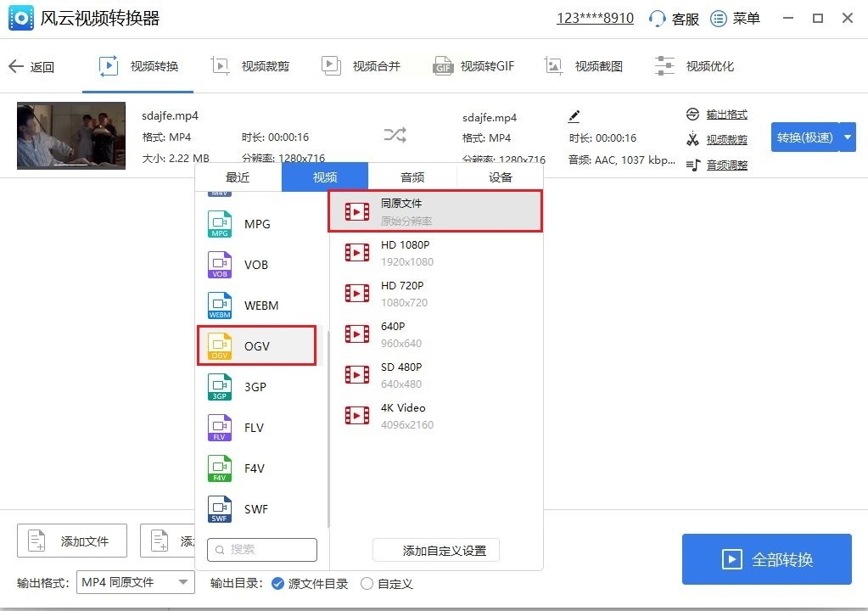Open 客服 customer service headset icon
868x611 pixels.
tap(657, 19)
